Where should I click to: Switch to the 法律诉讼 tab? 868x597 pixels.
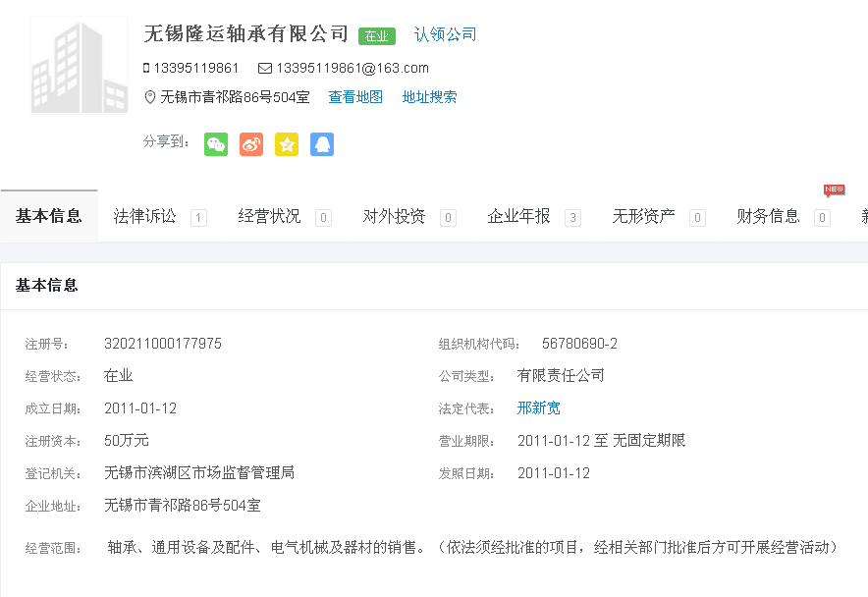pos(145,217)
